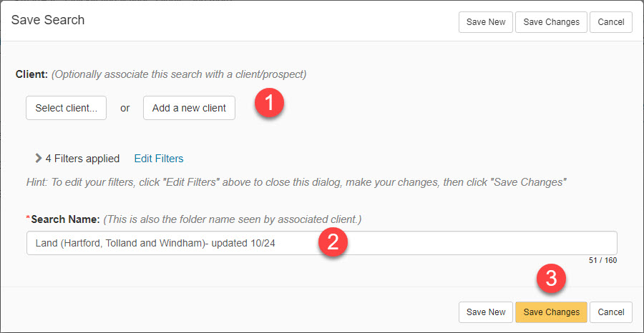Viewport: 644px width, 333px height.
Task: Expand the filters chevron arrow
Action: (x=39, y=159)
